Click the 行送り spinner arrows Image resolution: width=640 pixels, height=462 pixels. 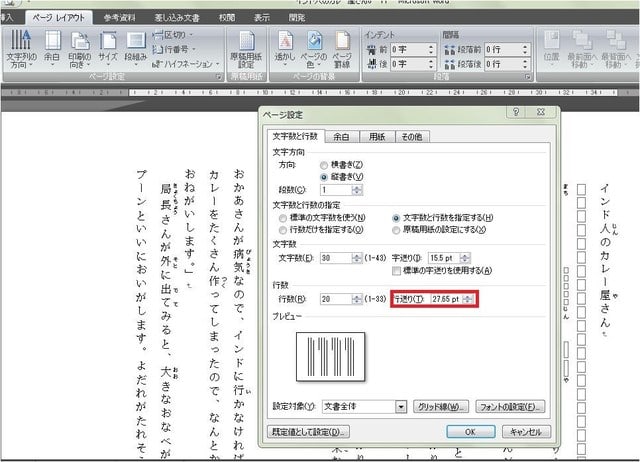[468, 299]
